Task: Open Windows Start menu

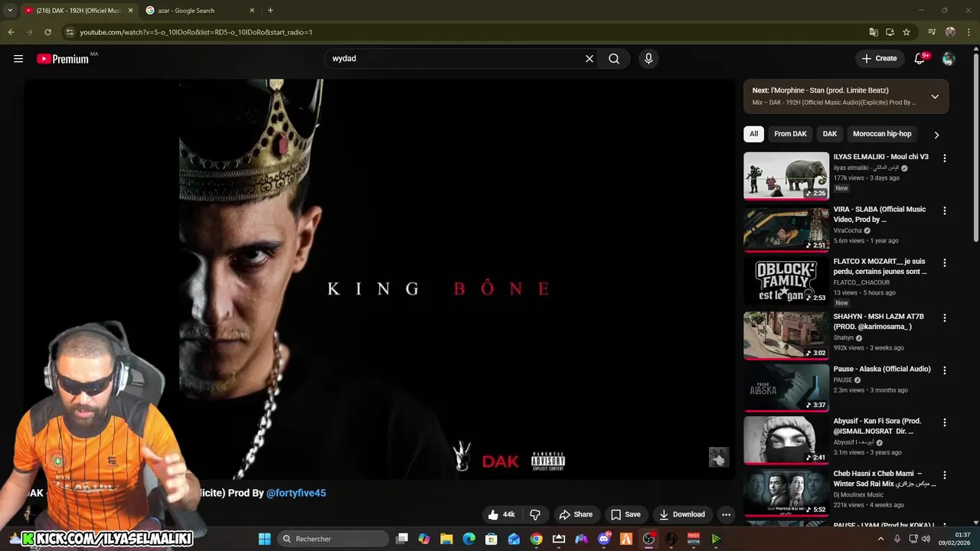Action: pyautogui.click(x=264, y=539)
